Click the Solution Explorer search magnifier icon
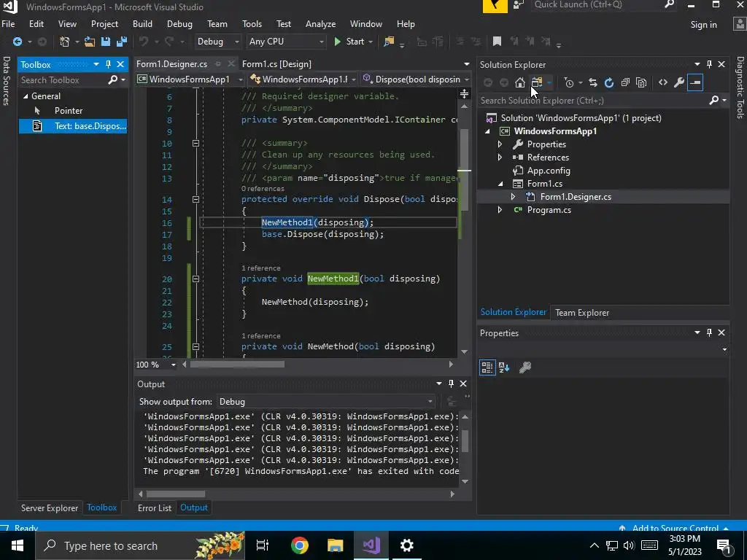Viewport: 747px width, 560px height. coord(713,101)
